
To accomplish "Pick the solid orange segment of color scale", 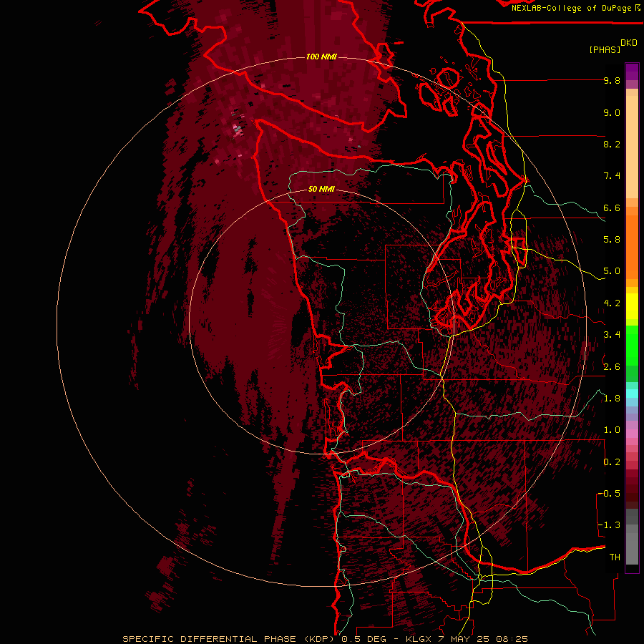I will 632,246.
